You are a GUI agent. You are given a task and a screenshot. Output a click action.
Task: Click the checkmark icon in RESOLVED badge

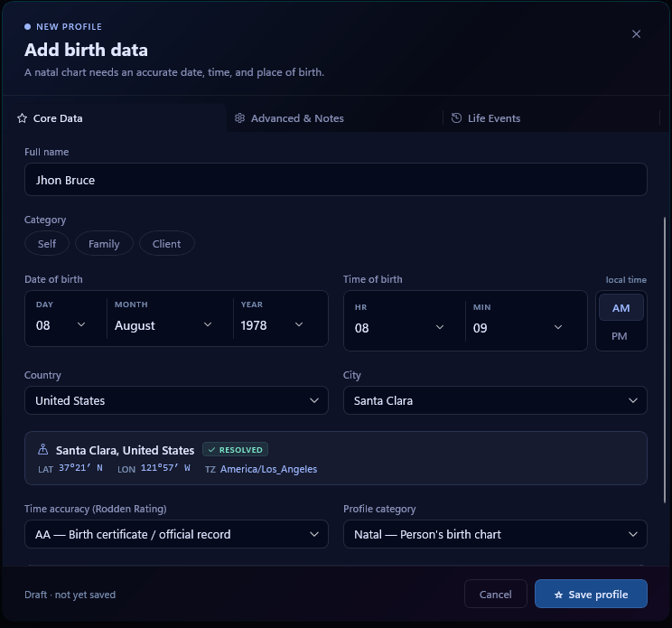tap(211, 450)
